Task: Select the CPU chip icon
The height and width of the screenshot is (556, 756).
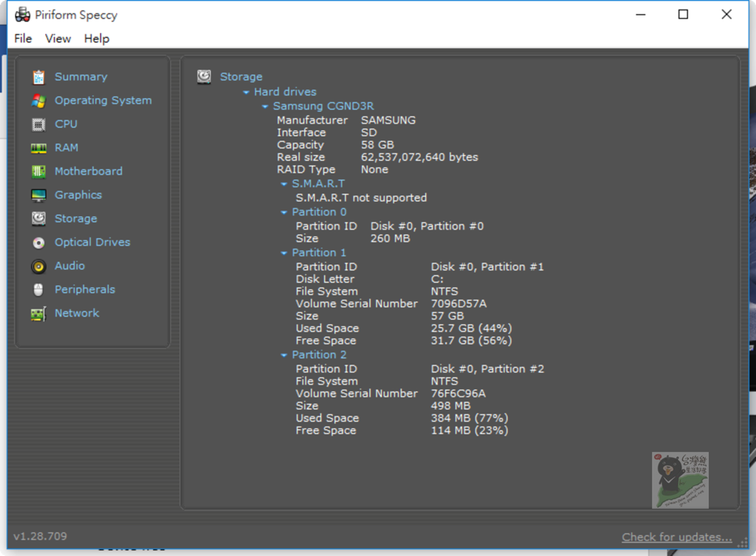Action: pyautogui.click(x=39, y=124)
